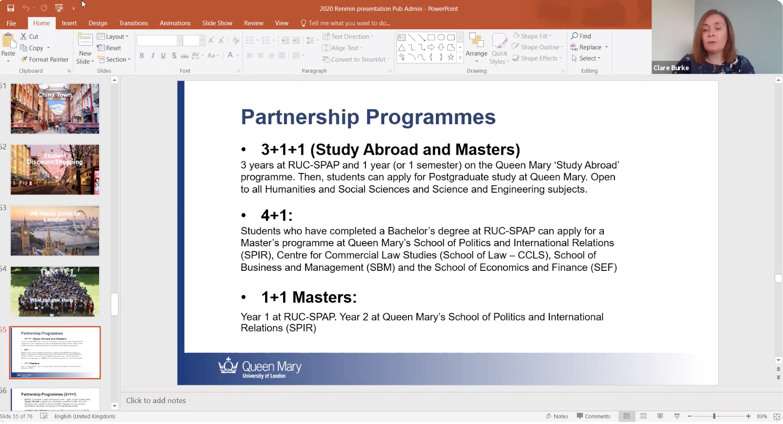
Task: Click the Find search icon
Action: click(x=581, y=36)
